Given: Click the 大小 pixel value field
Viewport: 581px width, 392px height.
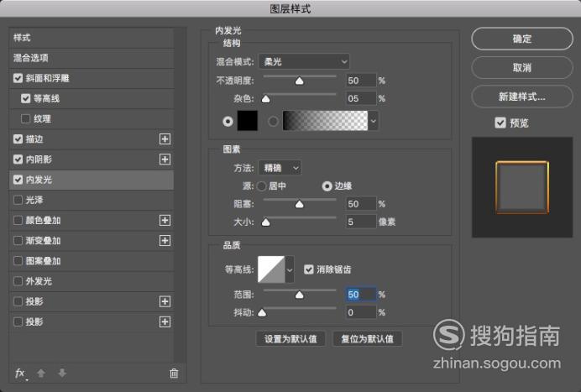Looking at the screenshot, I should (361, 222).
